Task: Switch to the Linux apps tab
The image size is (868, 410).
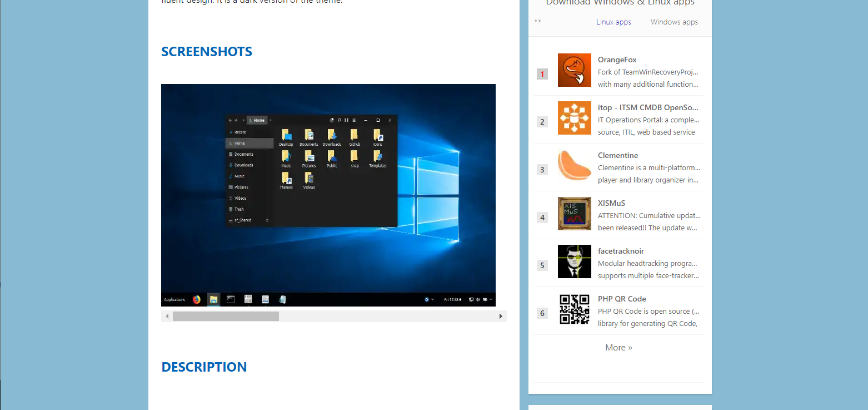Action: point(613,22)
